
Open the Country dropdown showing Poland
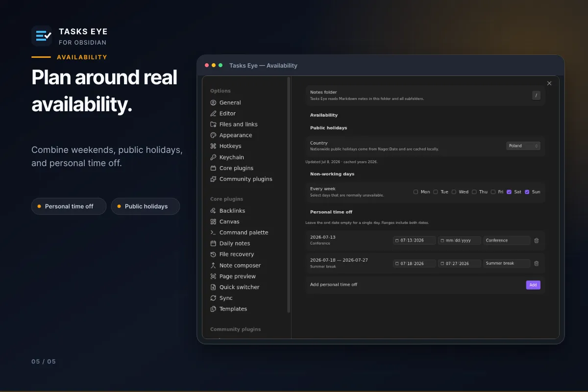(523, 146)
